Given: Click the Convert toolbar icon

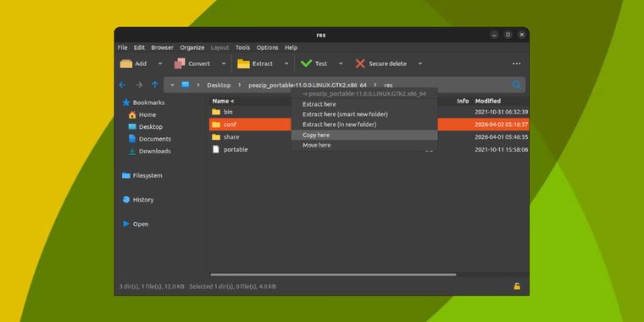Looking at the screenshot, I should 180,64.
